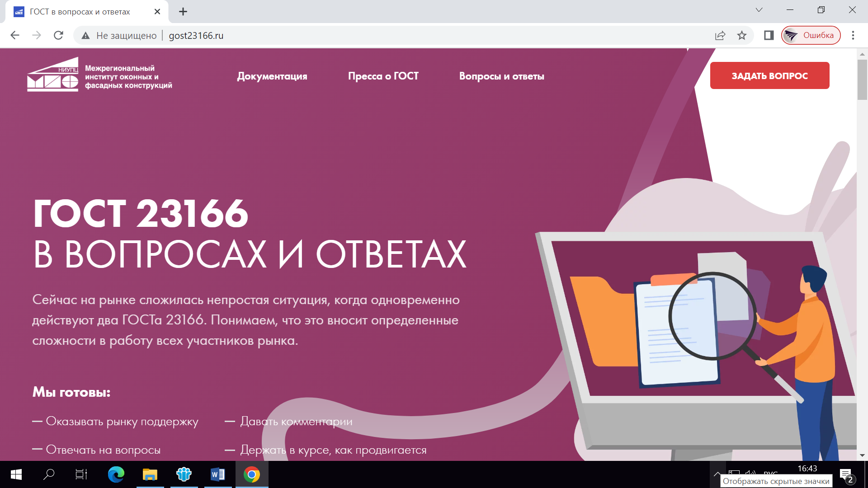Expand the tab search chevron
Viewport: 868px width, 488px height.
pyautogui.click(x=759, y=10)
